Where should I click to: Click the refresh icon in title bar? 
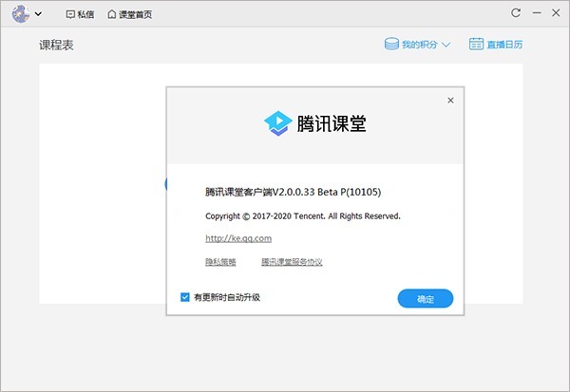click(516, 13)
